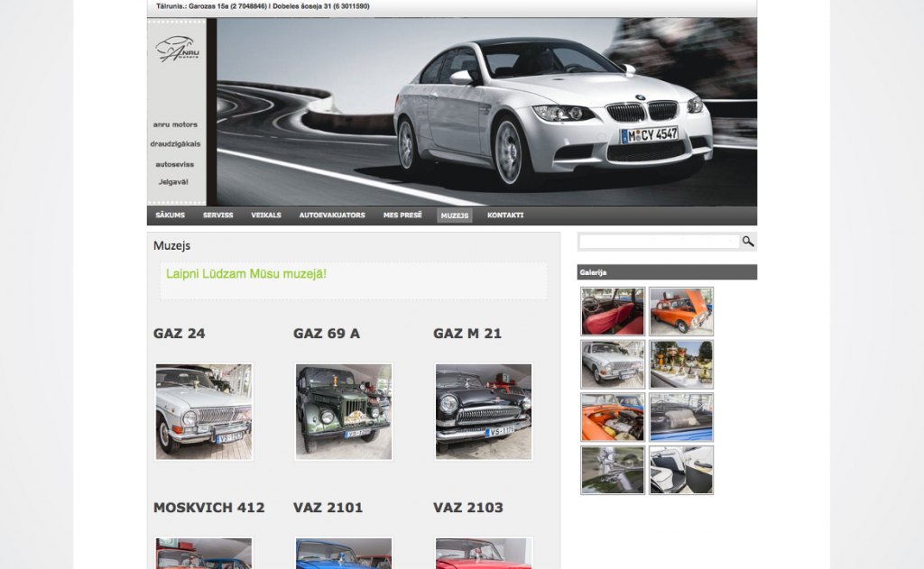Open gallery thumbnail of orange car with open hood
The height and width of the screenshot is (569, 924).
pos(681,312)
